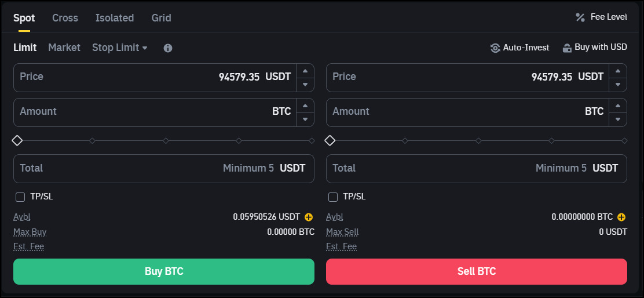Increase buy amount with the up arrow
Screen dimensions: 644x298
305,106
